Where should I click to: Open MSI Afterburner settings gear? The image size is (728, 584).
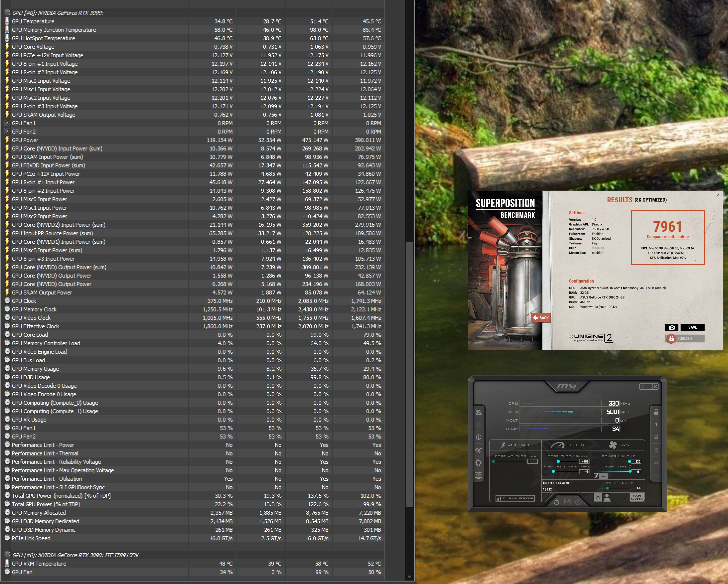(478, 463)
